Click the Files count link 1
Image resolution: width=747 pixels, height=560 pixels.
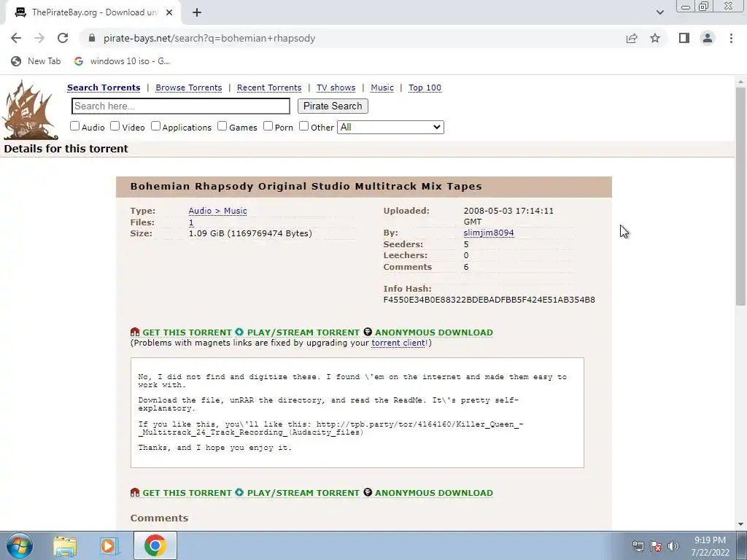191,222
